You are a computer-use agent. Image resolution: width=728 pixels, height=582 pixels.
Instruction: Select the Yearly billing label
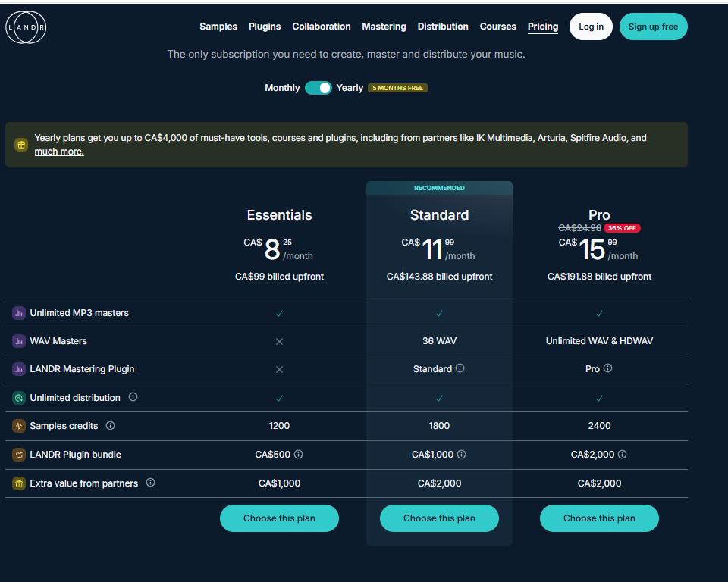point(350,88)
